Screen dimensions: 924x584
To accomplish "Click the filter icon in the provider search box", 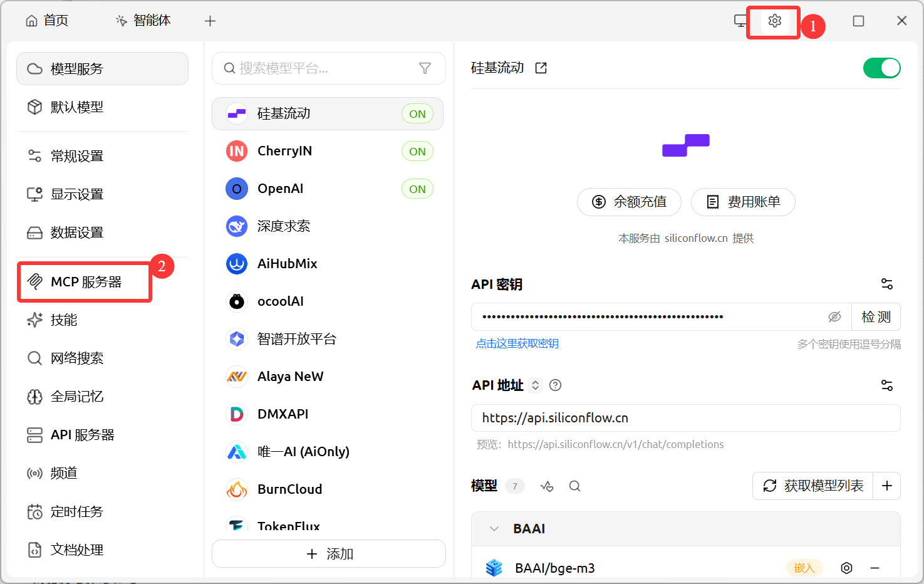I will (425, 68).
